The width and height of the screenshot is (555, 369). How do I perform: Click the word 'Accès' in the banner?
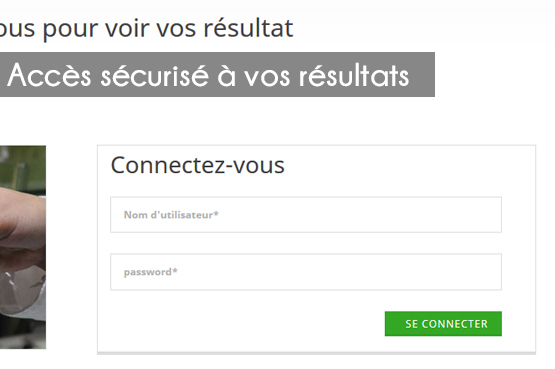49,75
